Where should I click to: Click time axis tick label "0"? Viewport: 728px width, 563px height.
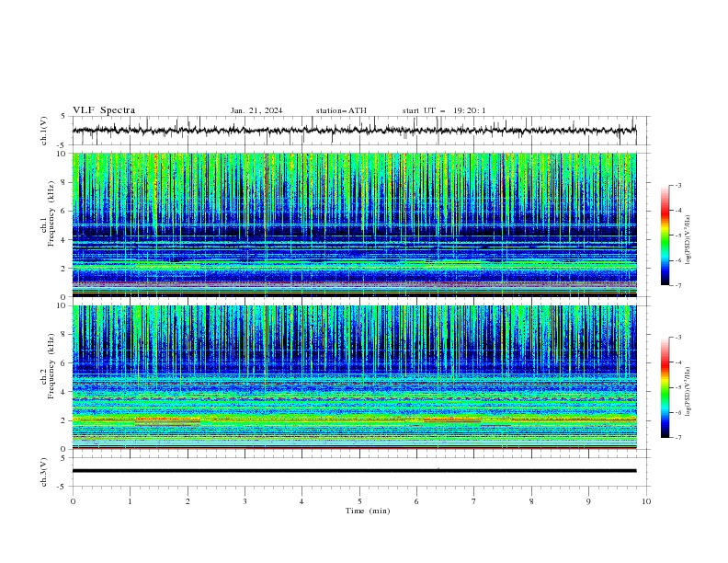coord(73,501)
